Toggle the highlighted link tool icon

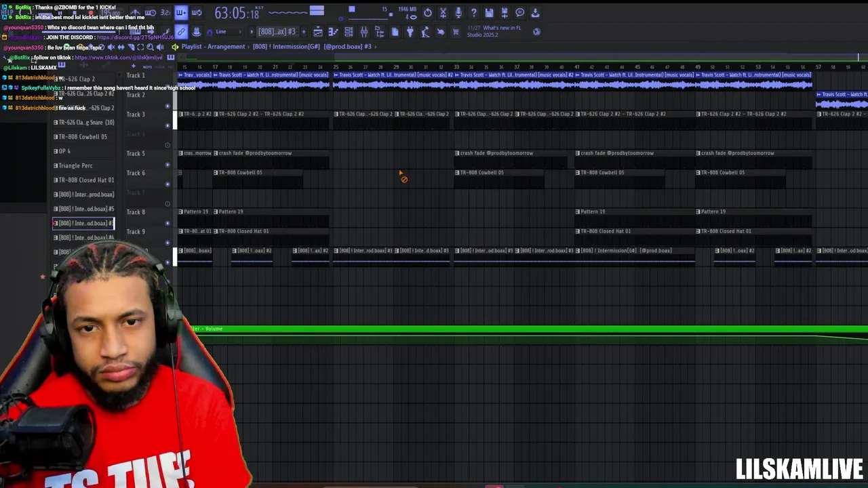coord(180,32)
